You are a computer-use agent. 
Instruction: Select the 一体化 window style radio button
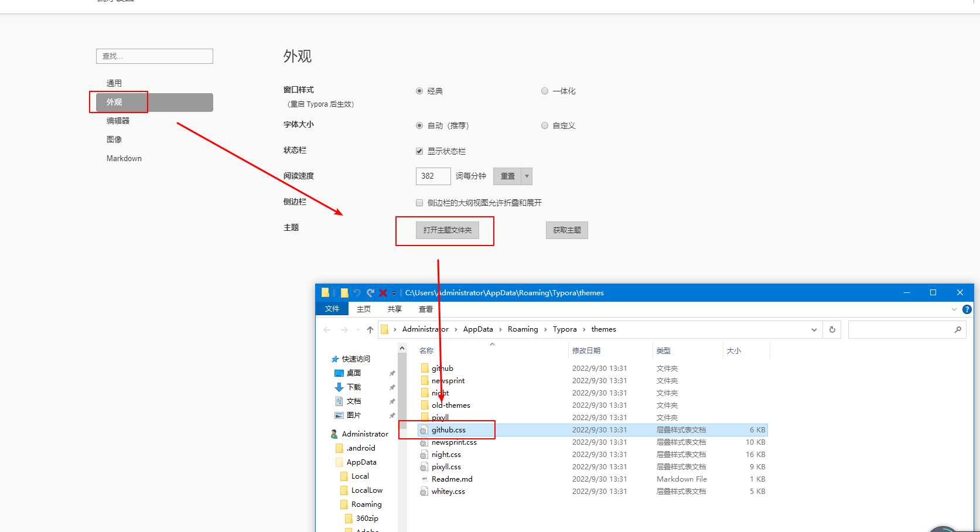point(545,91)
